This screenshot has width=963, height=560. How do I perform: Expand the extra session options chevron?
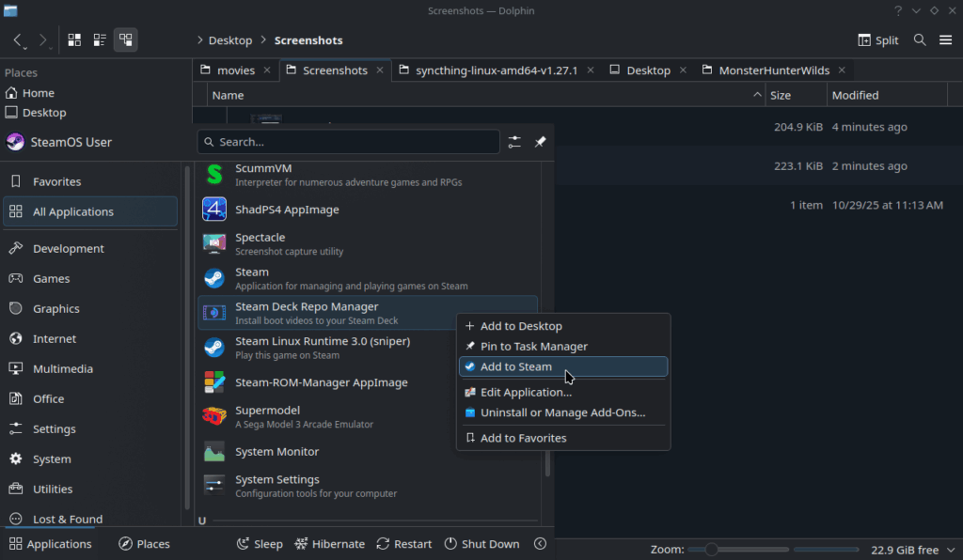pyautogui.click(x=540, y=543)
